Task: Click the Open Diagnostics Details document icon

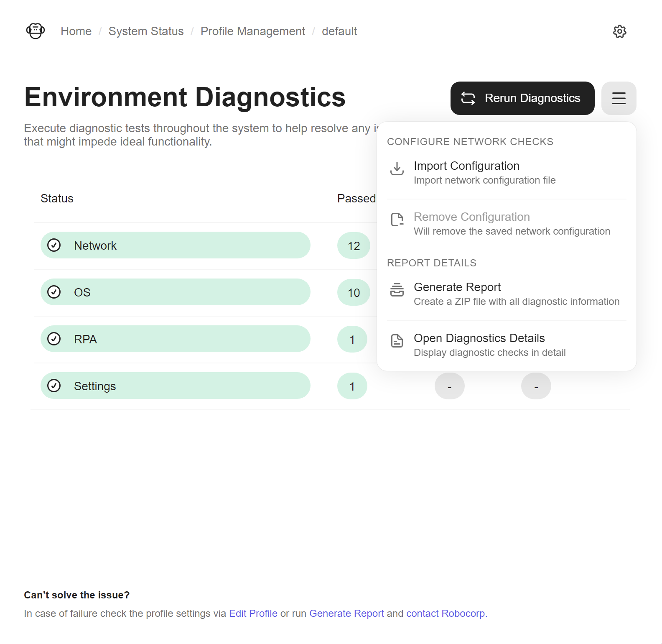Action: [397, 341]
